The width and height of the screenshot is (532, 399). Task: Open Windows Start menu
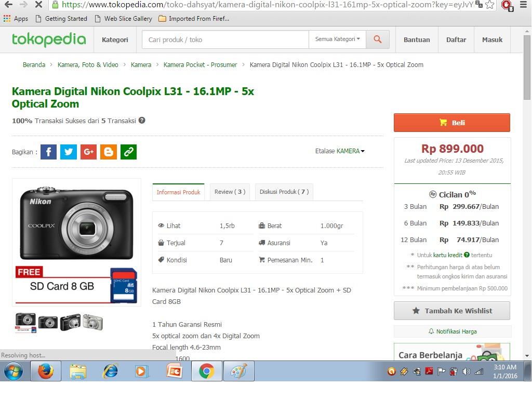(14, 371)
